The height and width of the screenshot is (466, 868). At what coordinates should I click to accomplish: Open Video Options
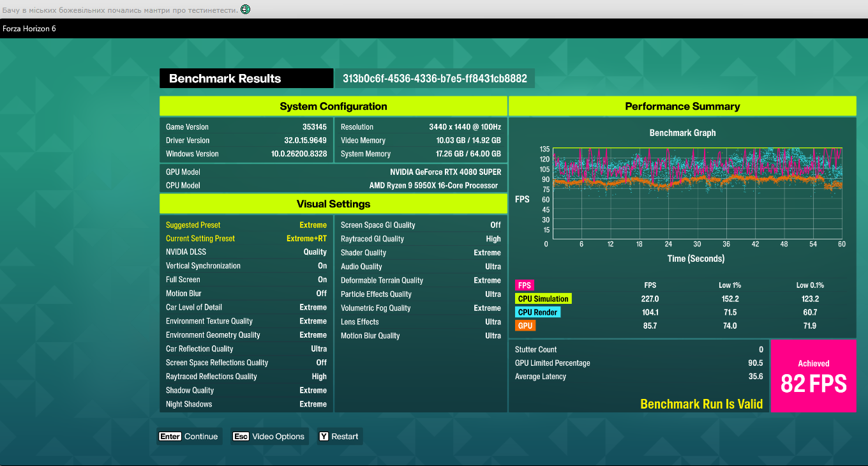pos(270,437)
